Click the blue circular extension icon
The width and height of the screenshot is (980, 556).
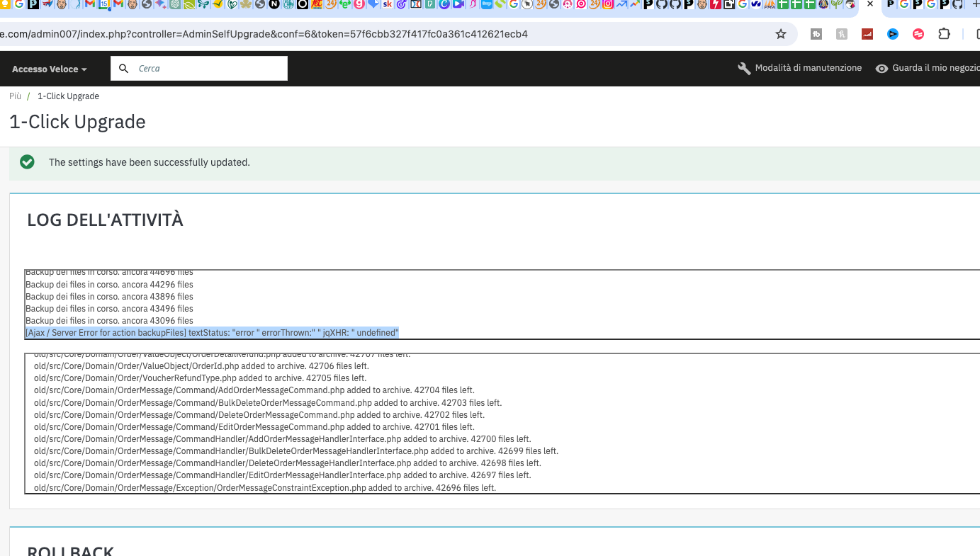point(893,34)
